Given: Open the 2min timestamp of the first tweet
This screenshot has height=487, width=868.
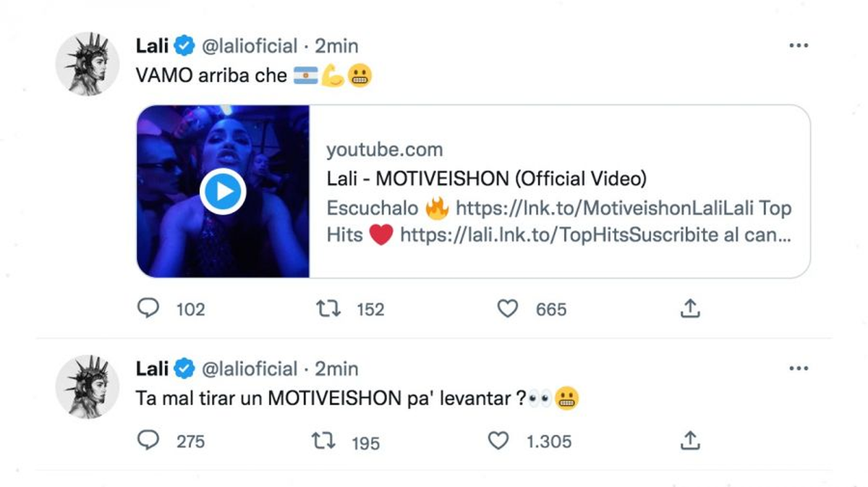Looking at the screenshot, I should coord(336,46).
